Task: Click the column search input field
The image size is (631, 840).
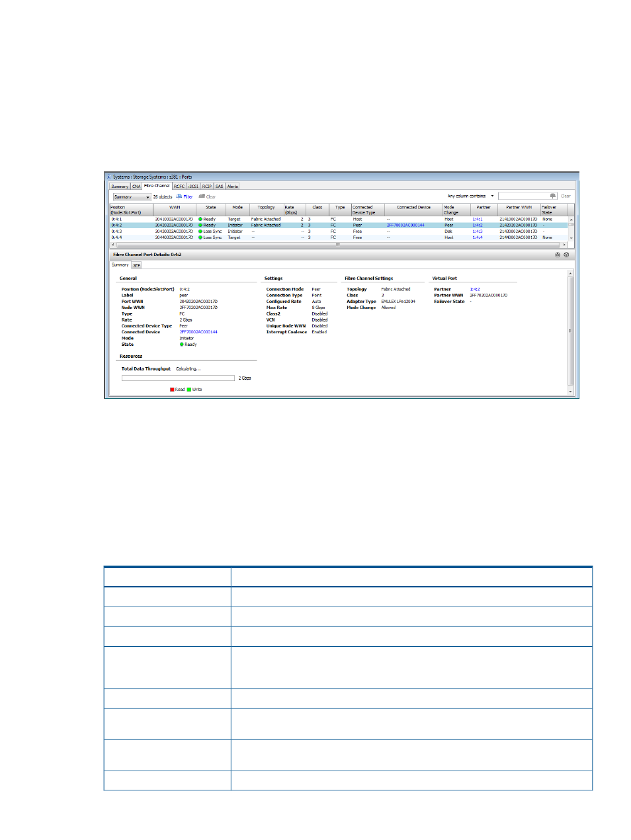Action: pos(527,196)
